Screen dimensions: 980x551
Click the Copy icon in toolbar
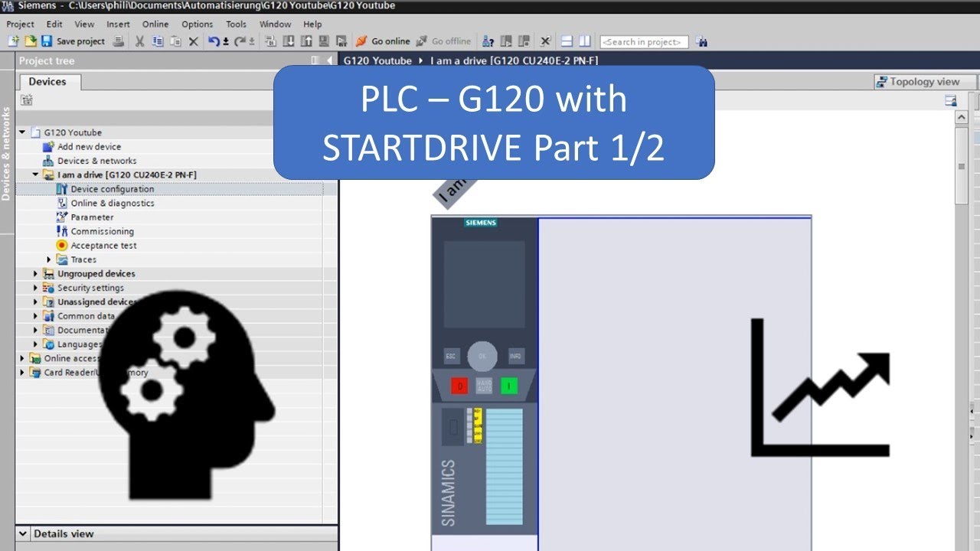pyautogui.click(x=157, y=41)
